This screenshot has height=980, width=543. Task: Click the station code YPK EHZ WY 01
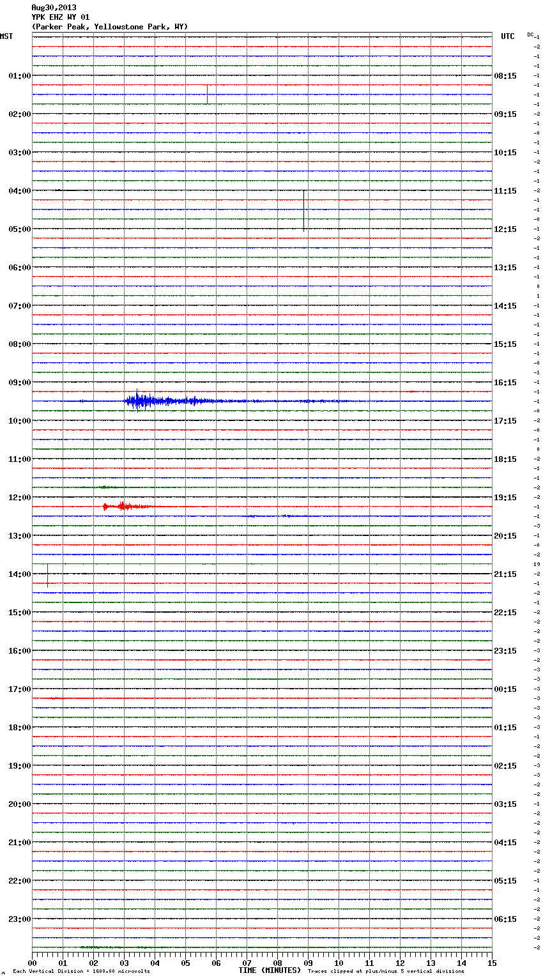click(x=61, y=17)
